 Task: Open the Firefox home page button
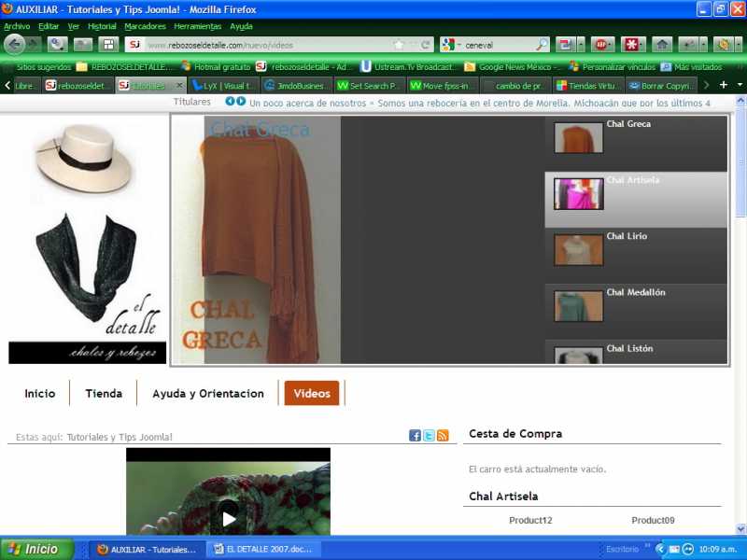662,45
